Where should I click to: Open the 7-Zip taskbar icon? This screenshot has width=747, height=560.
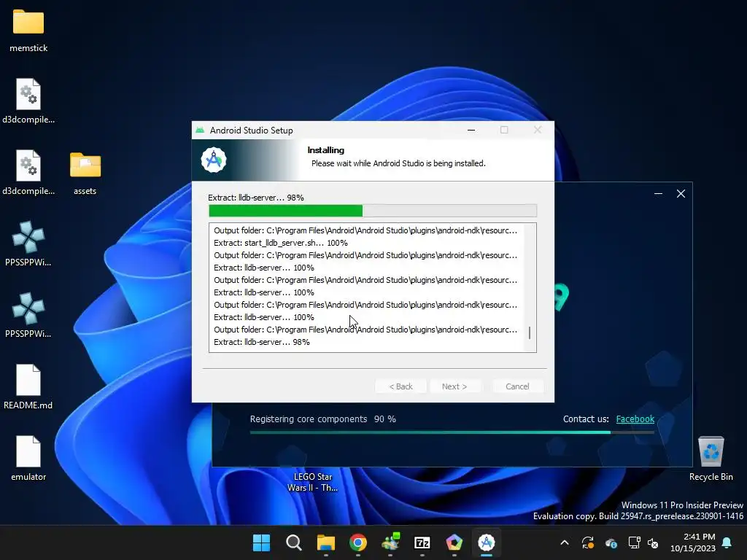[x=422, y=542]
